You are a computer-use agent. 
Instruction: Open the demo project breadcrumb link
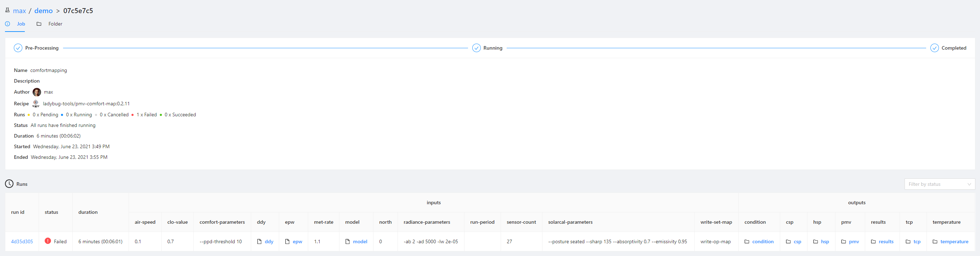point(43,11)
